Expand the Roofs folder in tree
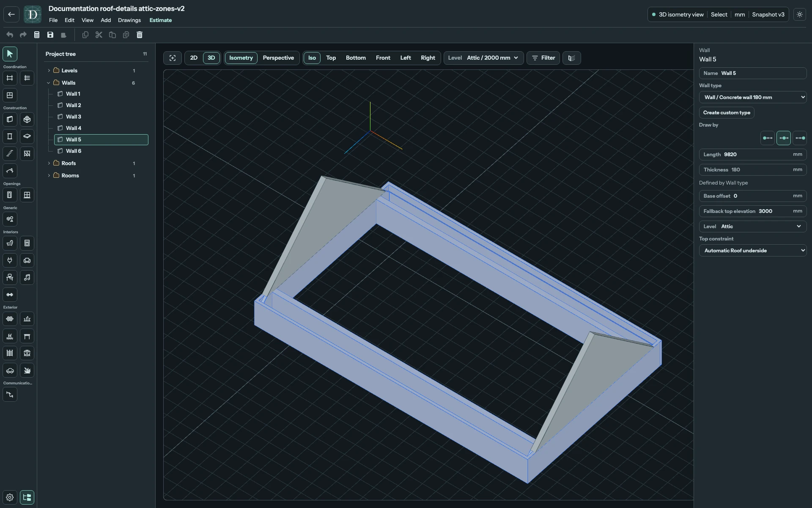 [49, 163]
